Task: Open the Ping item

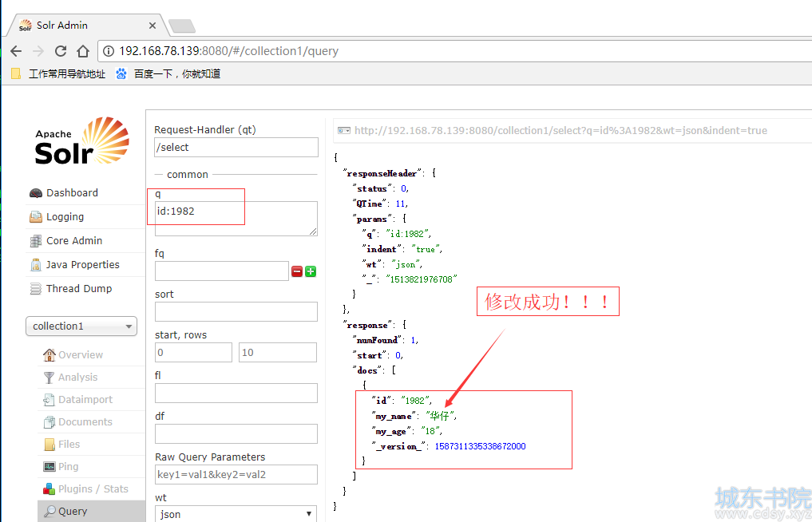Action: [x=68, y=466]
